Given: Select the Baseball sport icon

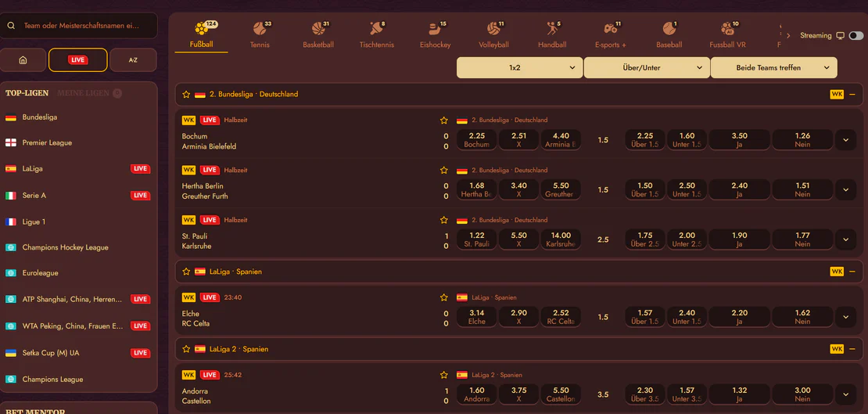Looking at the screenshot, I should point(669,28).
